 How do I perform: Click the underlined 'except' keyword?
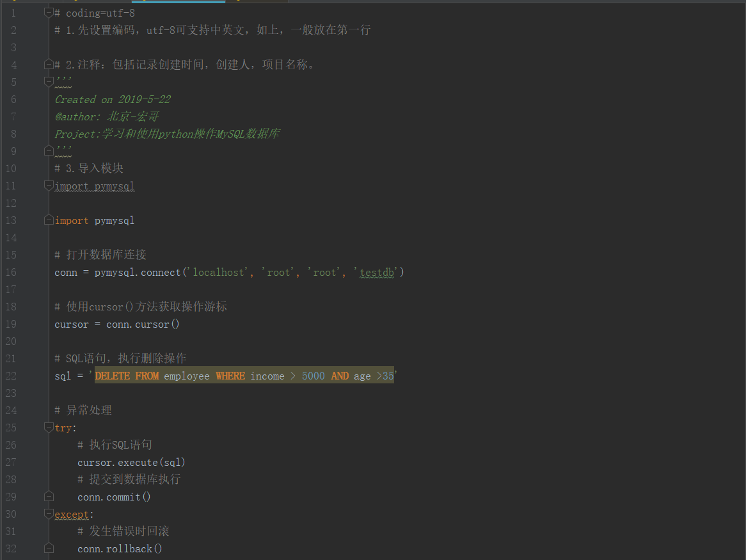tap(72, 515)
